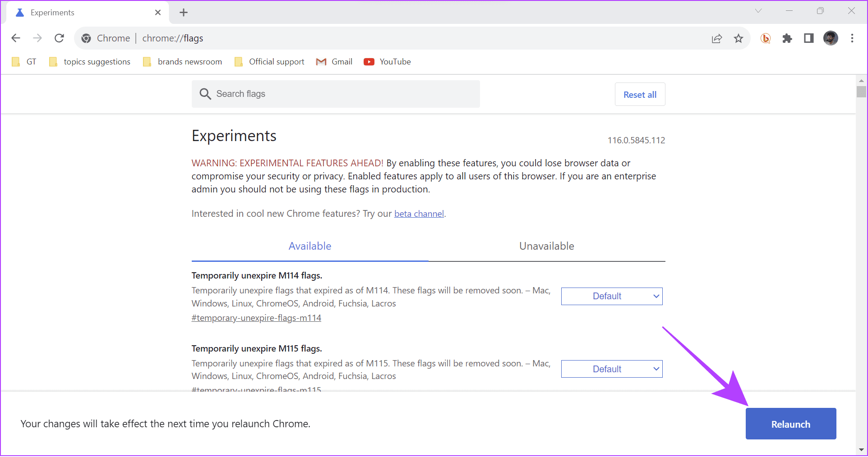Open the Extensions puzzle icon
The width and height of the screenshot is (868, 457).
787,39
